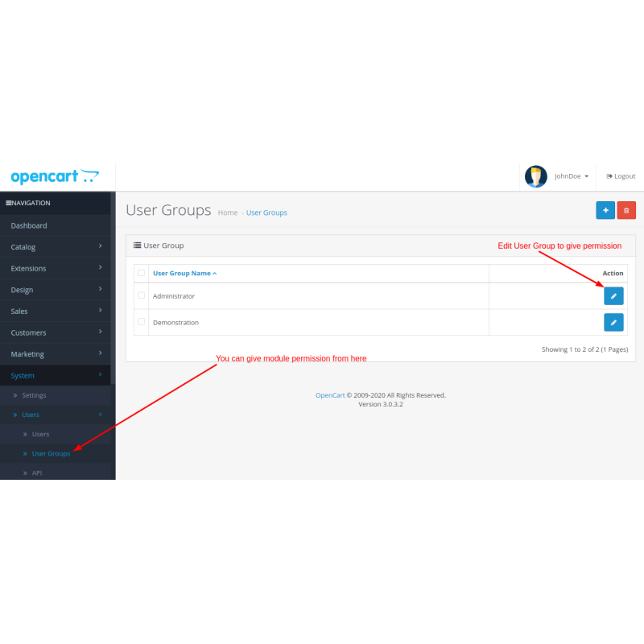Toggle the select-all checkbox in table header

[x=141, y=273]
